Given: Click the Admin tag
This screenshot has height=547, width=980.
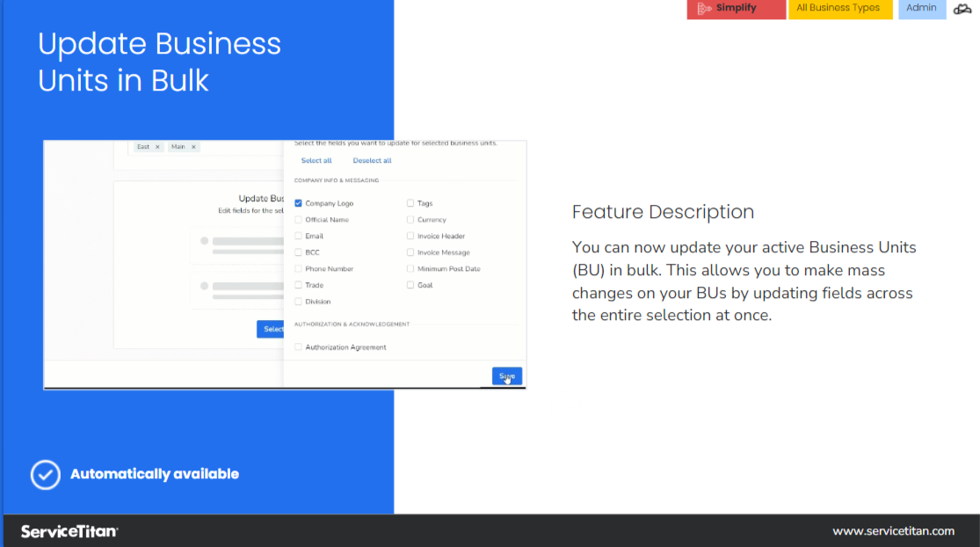Looking at the screenshot, I should (x=922, y=9).
